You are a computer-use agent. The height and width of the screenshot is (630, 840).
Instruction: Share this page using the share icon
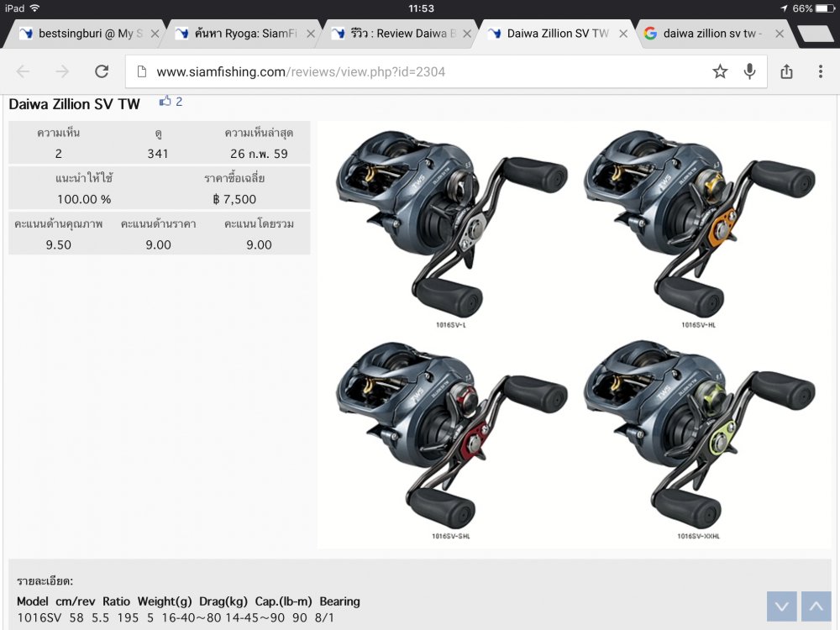pyautogui.click(x=786, y=71)
